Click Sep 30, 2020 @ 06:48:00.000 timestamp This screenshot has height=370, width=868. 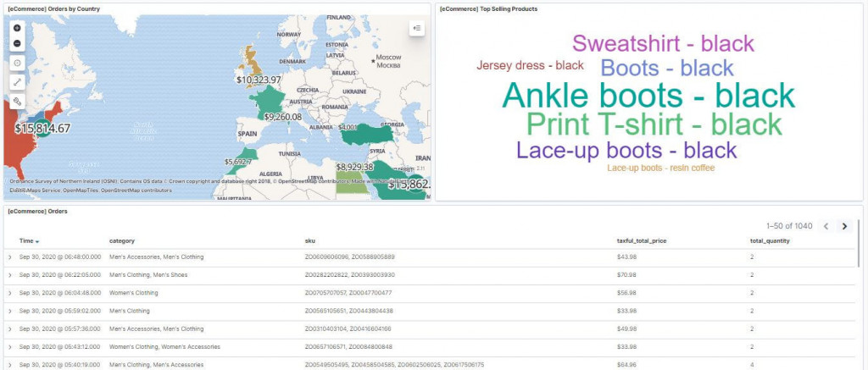click(x=60, y=257)
